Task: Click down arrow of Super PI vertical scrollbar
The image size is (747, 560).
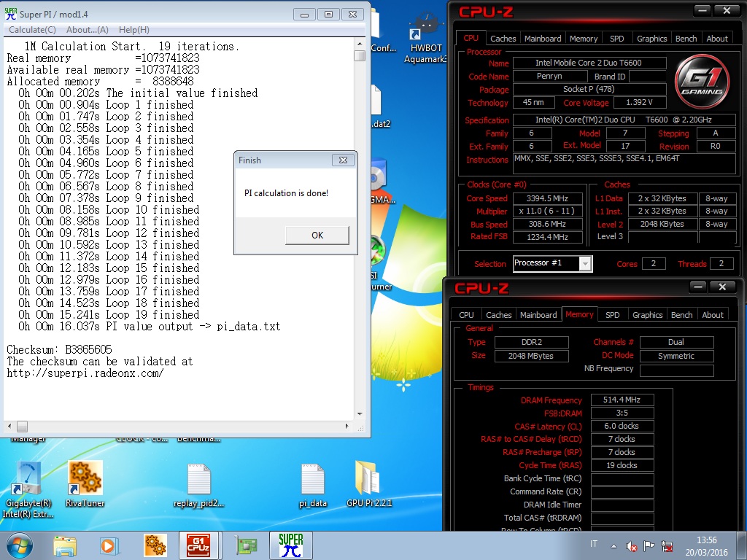Action: 360,414
